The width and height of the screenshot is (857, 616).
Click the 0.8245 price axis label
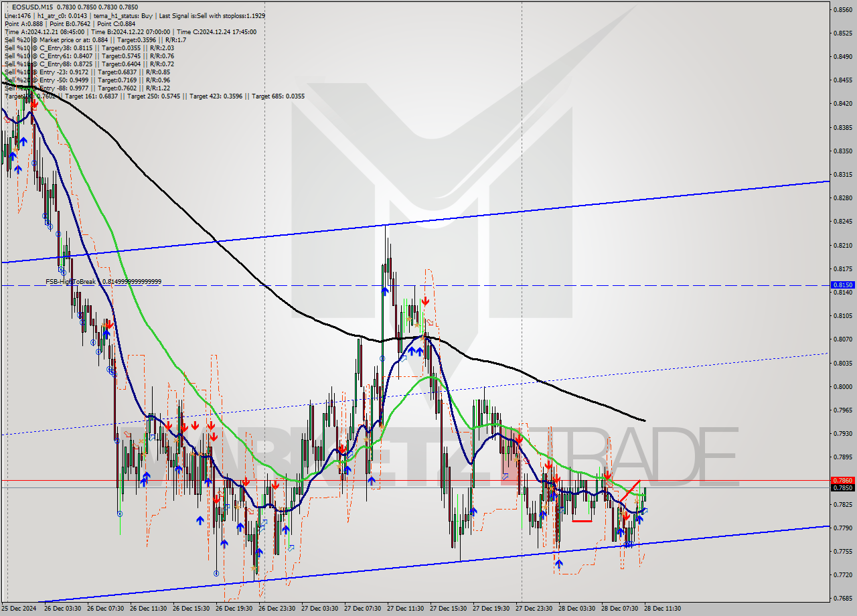(x=843, y=222)
